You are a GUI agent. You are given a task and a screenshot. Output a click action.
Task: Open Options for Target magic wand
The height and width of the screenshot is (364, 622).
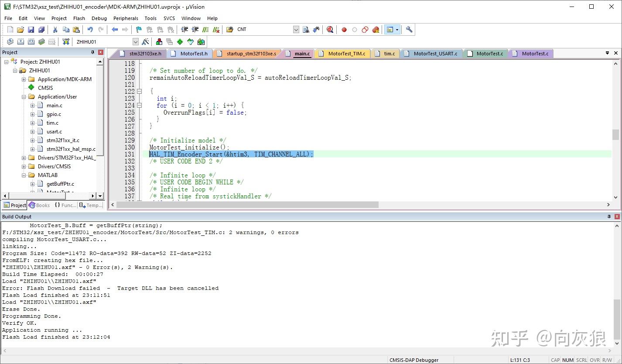tap(146, 42)
